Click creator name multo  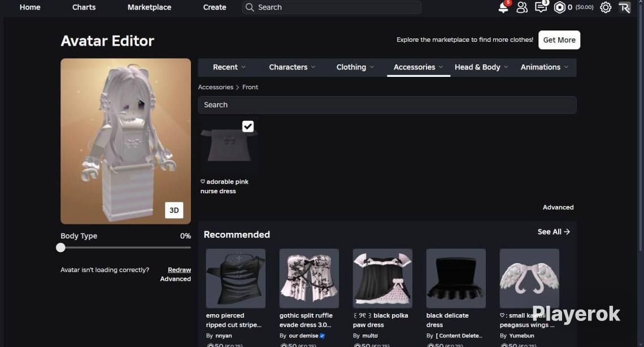tap(370, 336)
